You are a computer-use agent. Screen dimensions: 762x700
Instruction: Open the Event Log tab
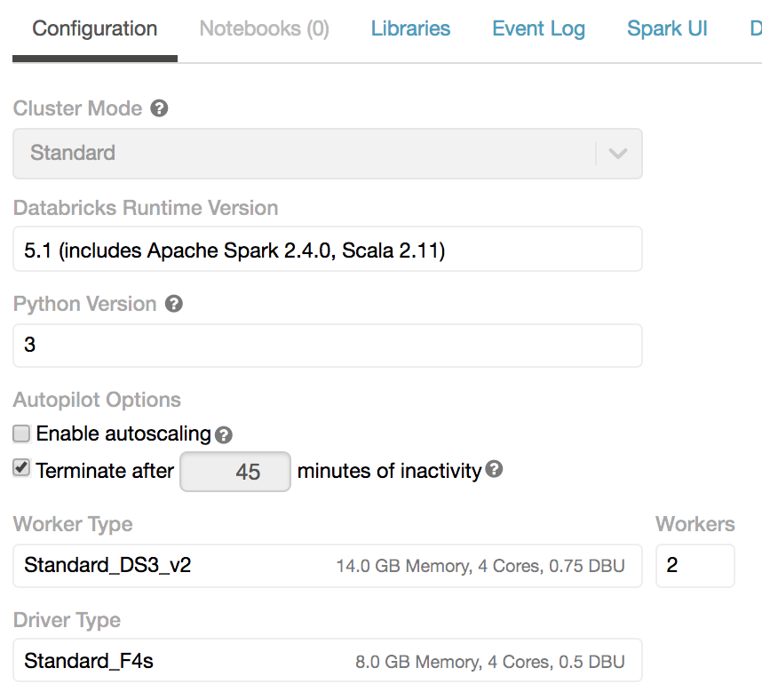pos(538,28)
